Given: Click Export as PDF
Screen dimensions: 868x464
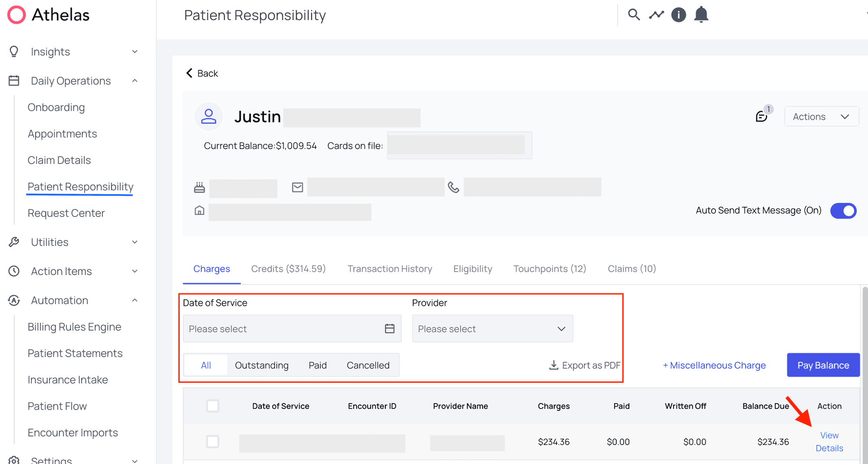Looking at the screenshot, I should pyautogui.click(x=585, y=365).
